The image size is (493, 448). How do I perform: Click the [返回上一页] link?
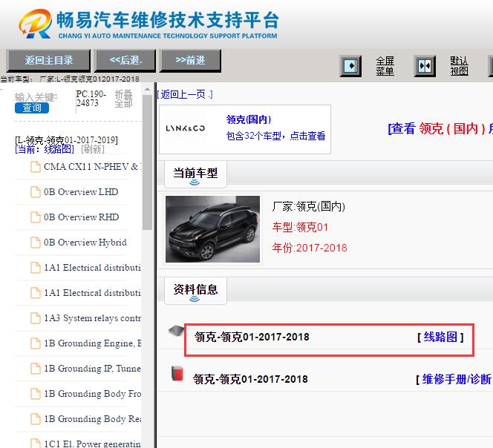[185, 94]
